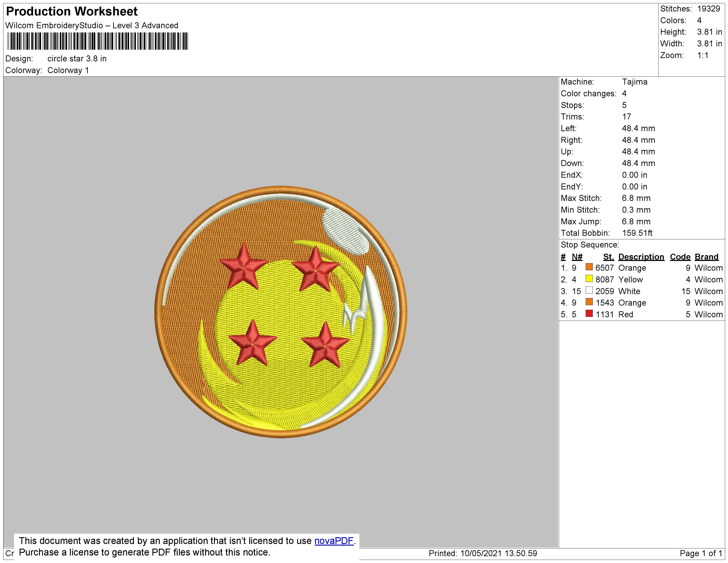Click the barcode under the studio title
The image size is (728, 563).
[98, 41]
